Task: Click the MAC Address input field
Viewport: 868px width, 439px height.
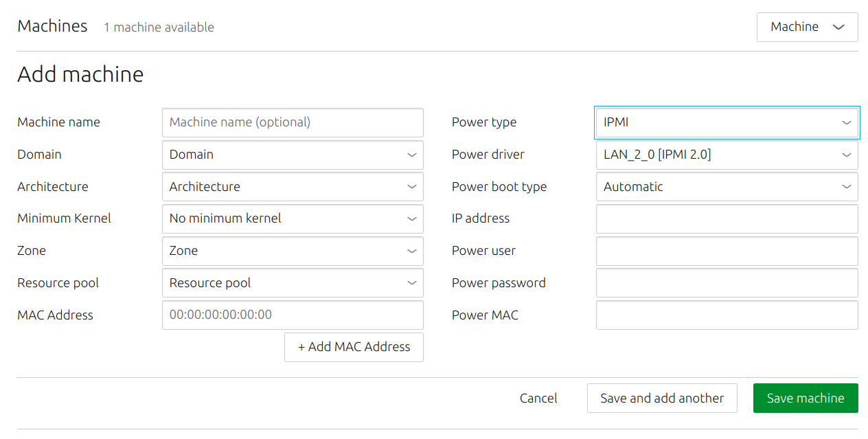Action: point(293,315)
